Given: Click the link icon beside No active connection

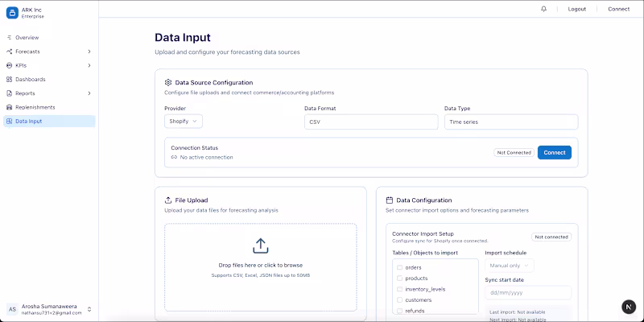Looking at the screenshot, I should pos(174,157).
